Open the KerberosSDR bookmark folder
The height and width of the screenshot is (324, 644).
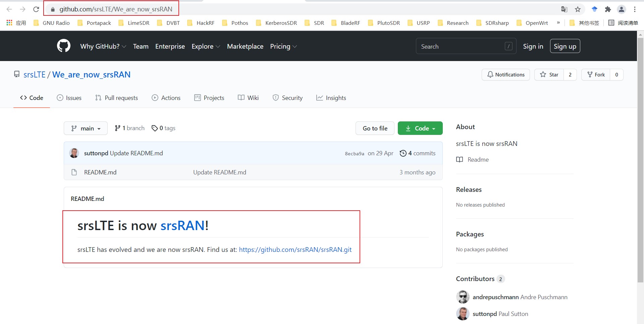[x=276, y=23]
